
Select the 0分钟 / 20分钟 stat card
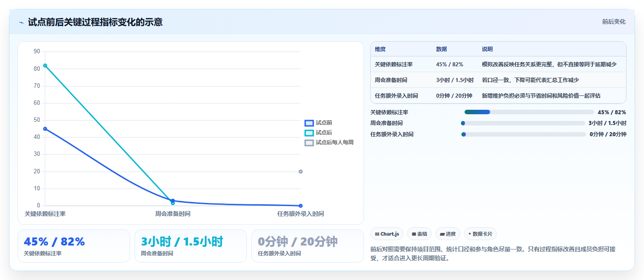pos(307,246)
